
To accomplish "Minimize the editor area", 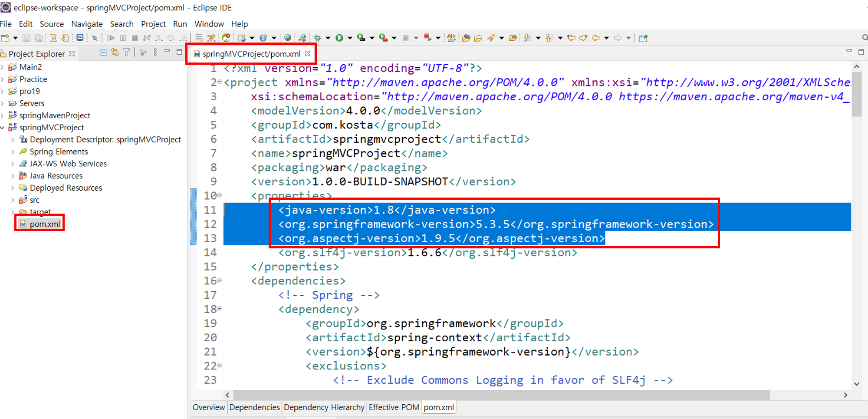I will 849,51.
